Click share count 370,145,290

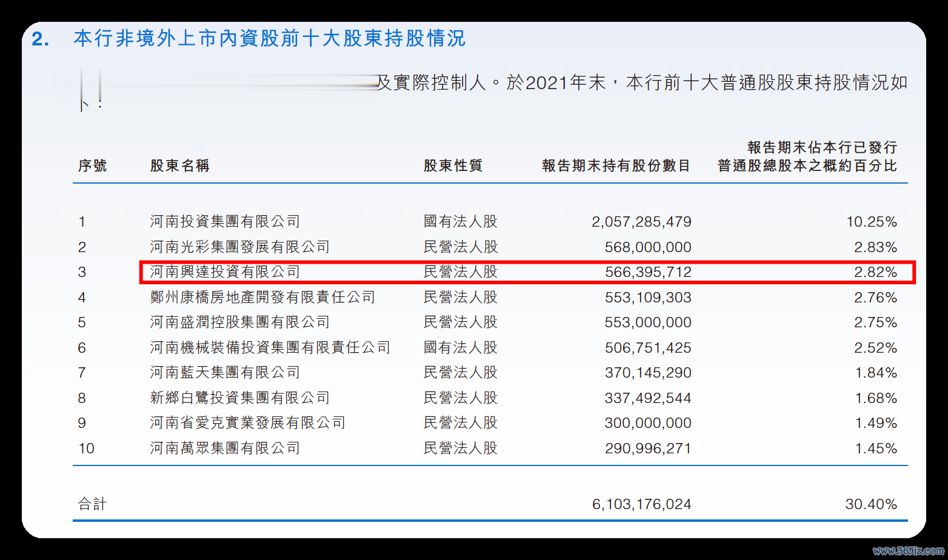pos(649,373)
